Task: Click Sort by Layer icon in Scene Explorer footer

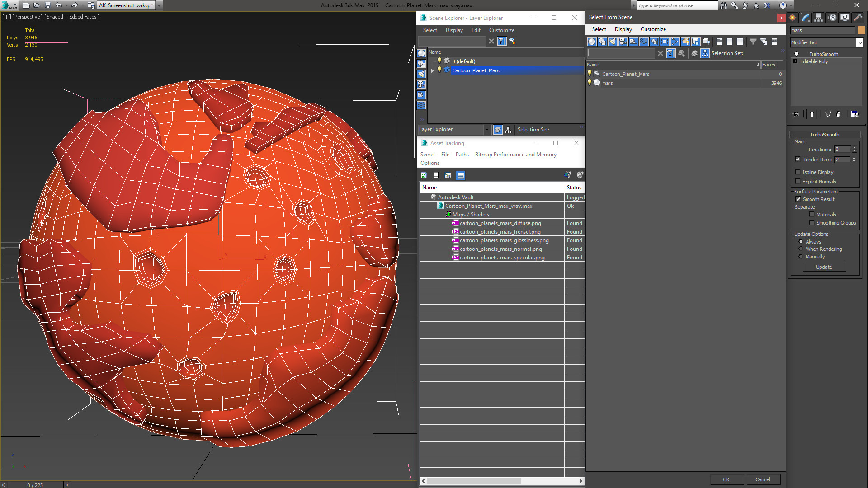Action: 498,130
